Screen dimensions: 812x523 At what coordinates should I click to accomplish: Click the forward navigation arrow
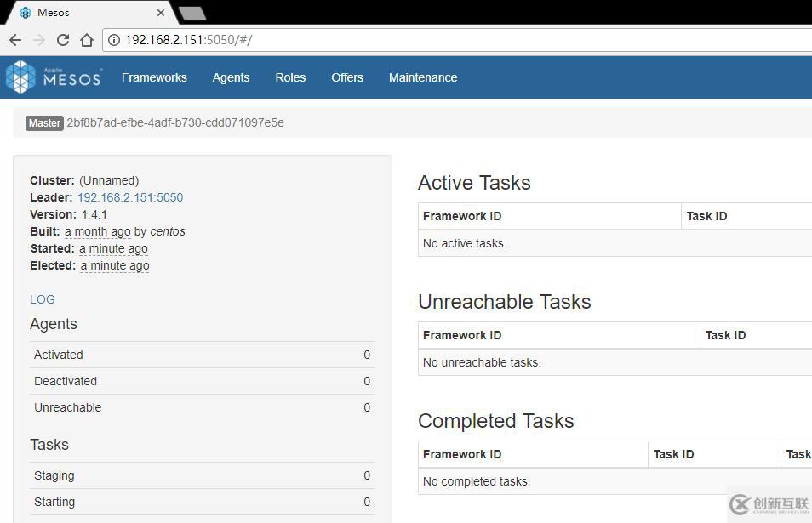[x=38, y=39]
